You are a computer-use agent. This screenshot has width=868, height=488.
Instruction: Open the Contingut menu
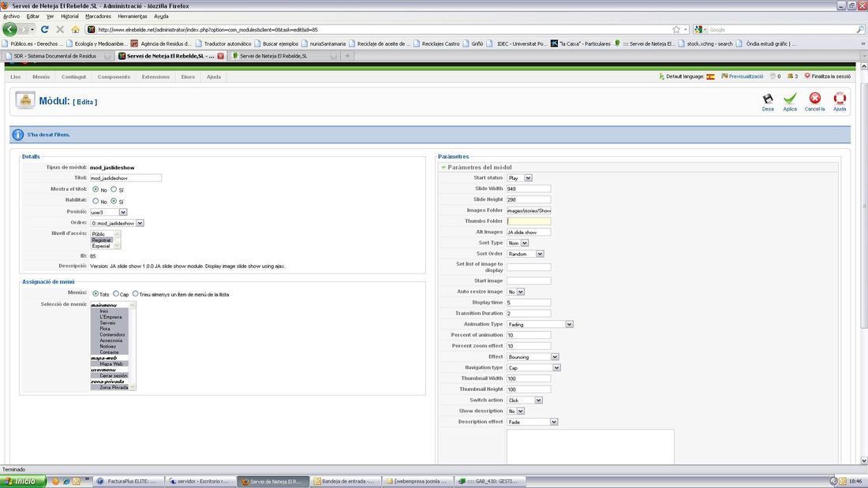[x=73, y=77]
